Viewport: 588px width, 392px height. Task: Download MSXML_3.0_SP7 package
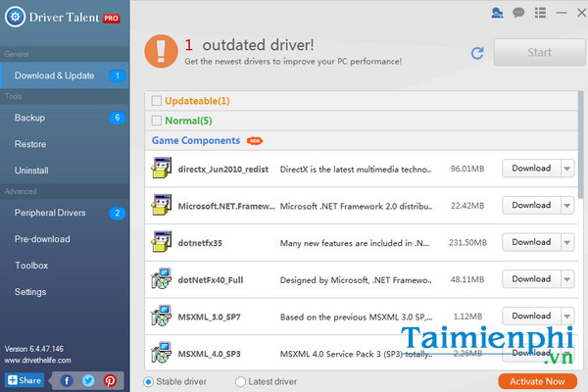pos(531,317)
